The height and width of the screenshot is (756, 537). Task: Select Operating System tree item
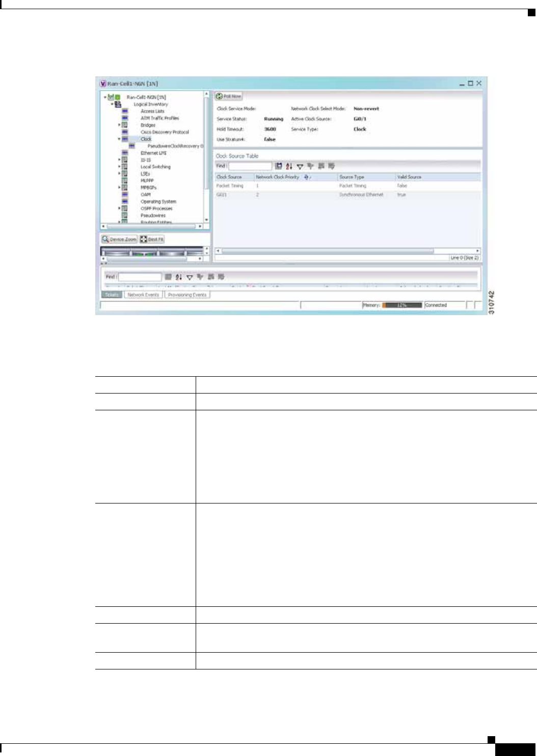coord(158,202)
